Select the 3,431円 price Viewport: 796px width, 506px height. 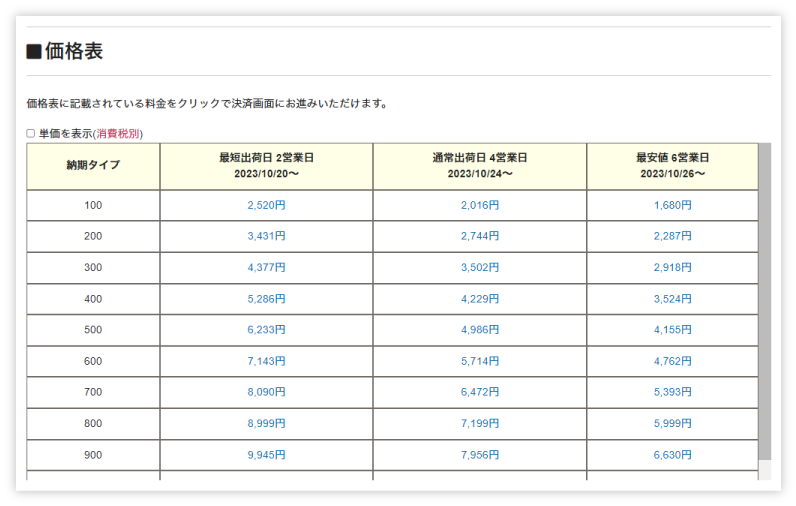coord(267,236)
